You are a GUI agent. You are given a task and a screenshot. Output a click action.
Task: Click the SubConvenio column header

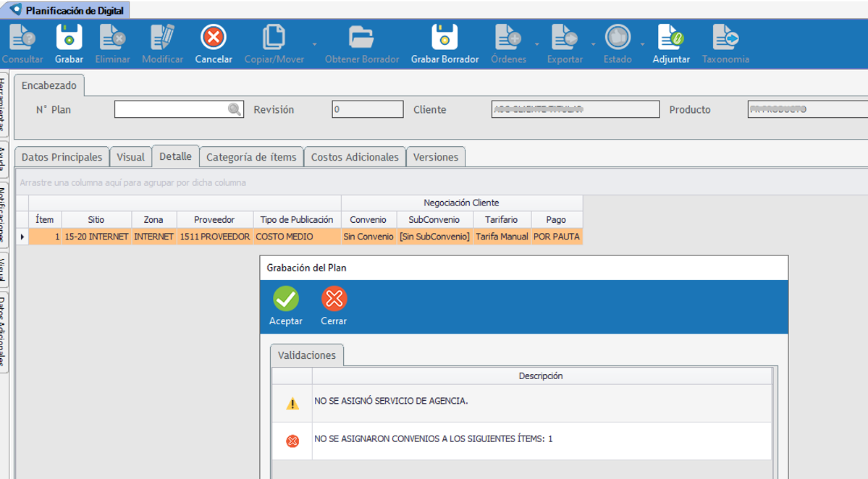point(434,219)
